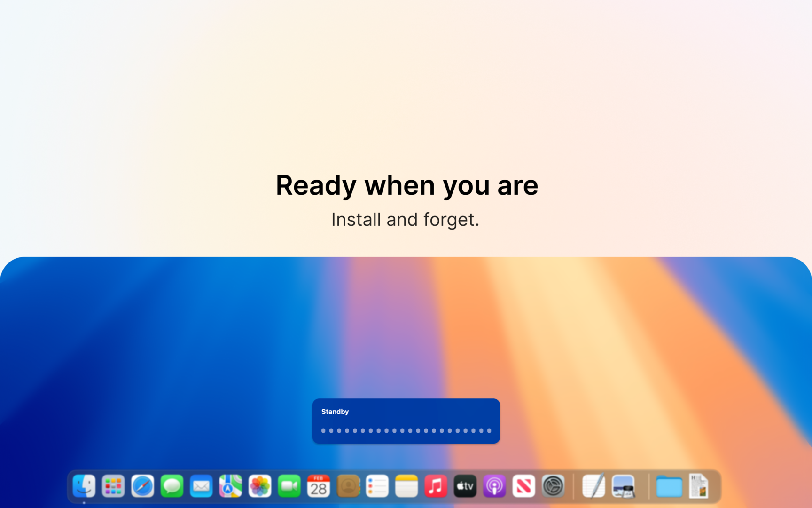
Task: Launch Safari browser from dock
Action: [x=142, y=486]
